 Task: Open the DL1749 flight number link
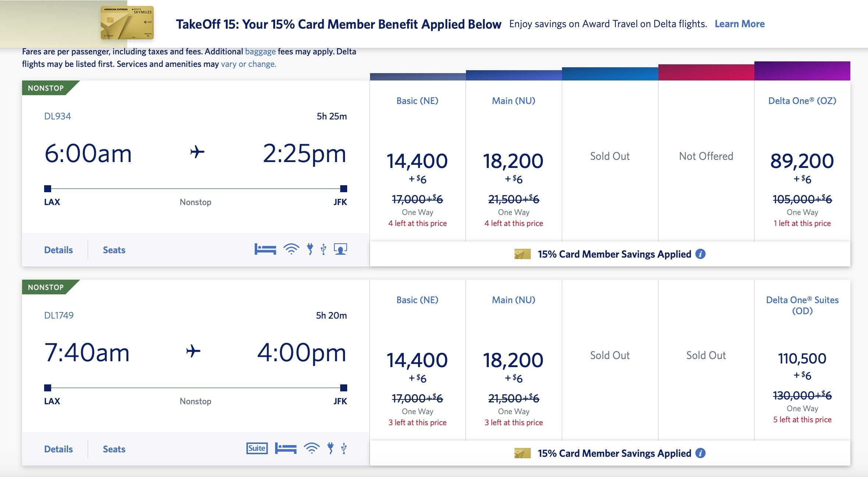(x=59, y=315)
